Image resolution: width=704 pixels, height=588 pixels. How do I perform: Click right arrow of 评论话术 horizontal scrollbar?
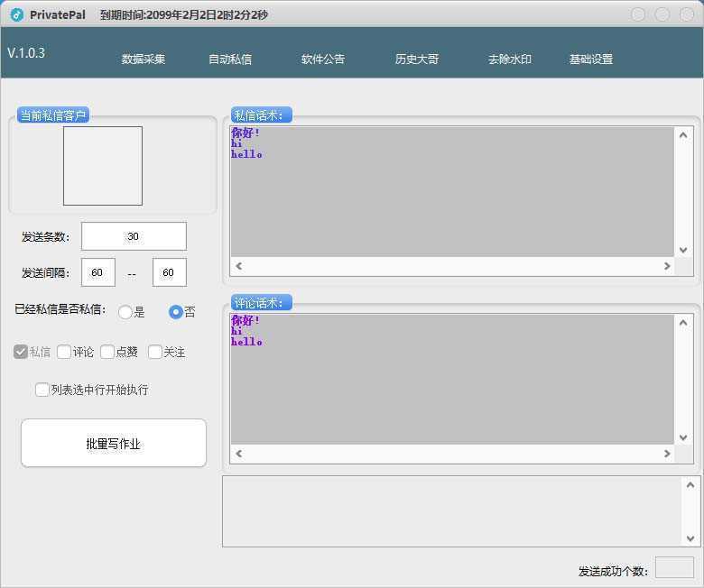click(x=667, y=454)
